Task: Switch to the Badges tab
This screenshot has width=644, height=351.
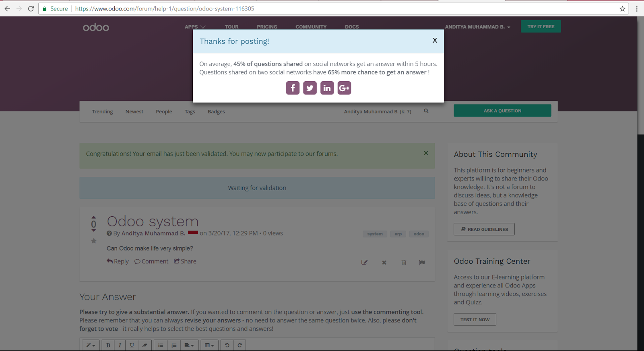Action: (216, 111)
